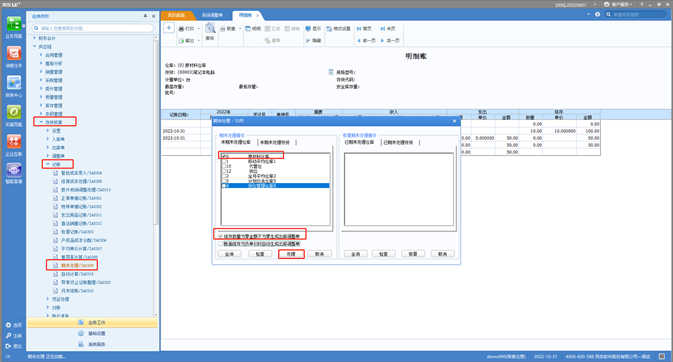Screen dimensions: 673x362
Task: Click the 查询 magnifier icon
Action: click(x=210, y=29)
